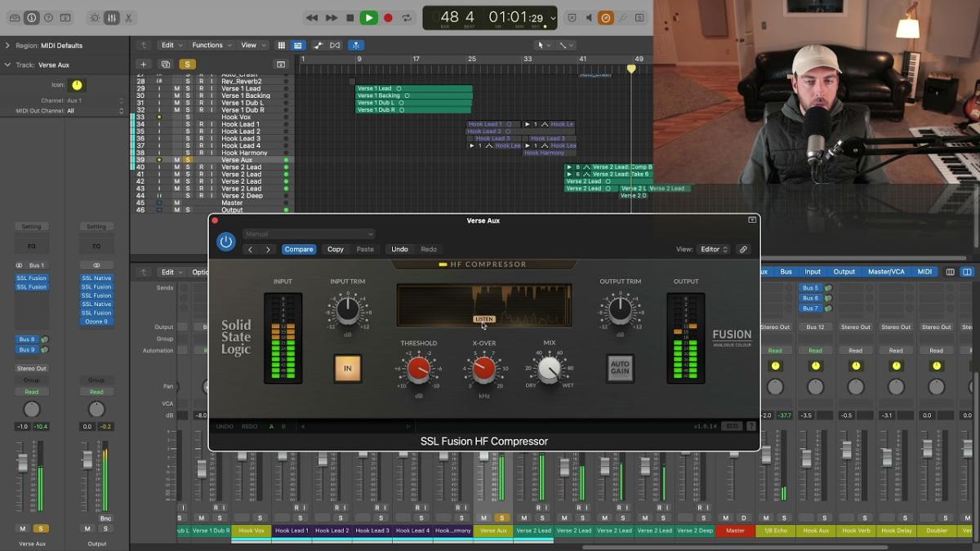Open the Stereo Out output slot
The width and height of the screenshot is (980, 551).
[x=31, y=368]
